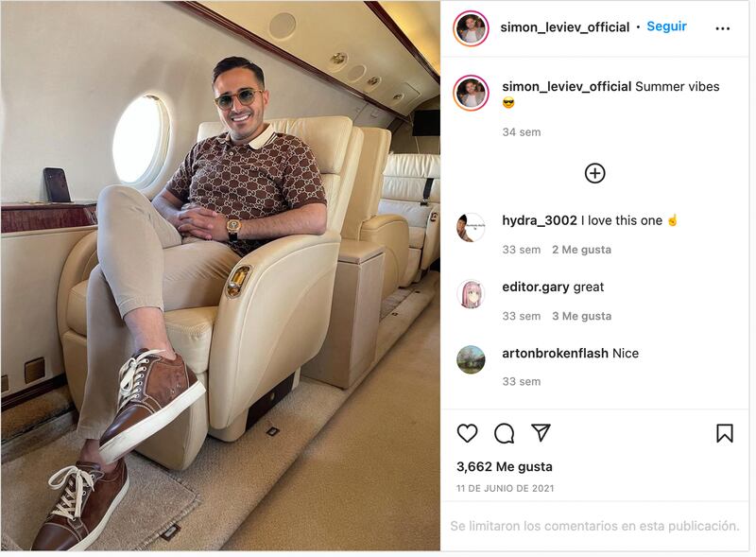
Task: Save the post with the bookmark icon
Action: (x=725, y=433)
